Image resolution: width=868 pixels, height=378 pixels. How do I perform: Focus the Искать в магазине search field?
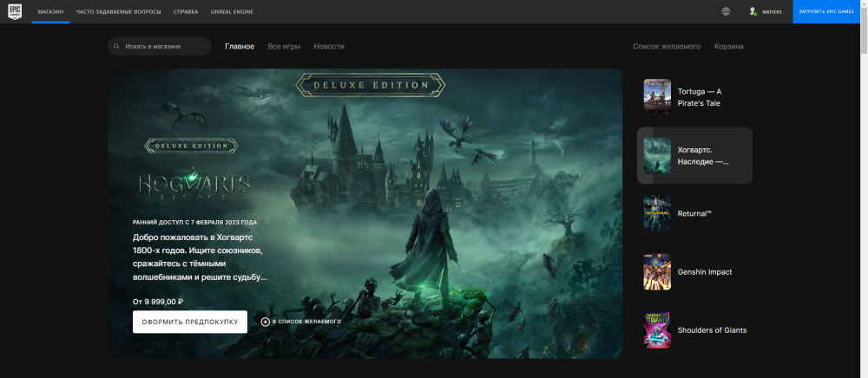click(160, 47)
